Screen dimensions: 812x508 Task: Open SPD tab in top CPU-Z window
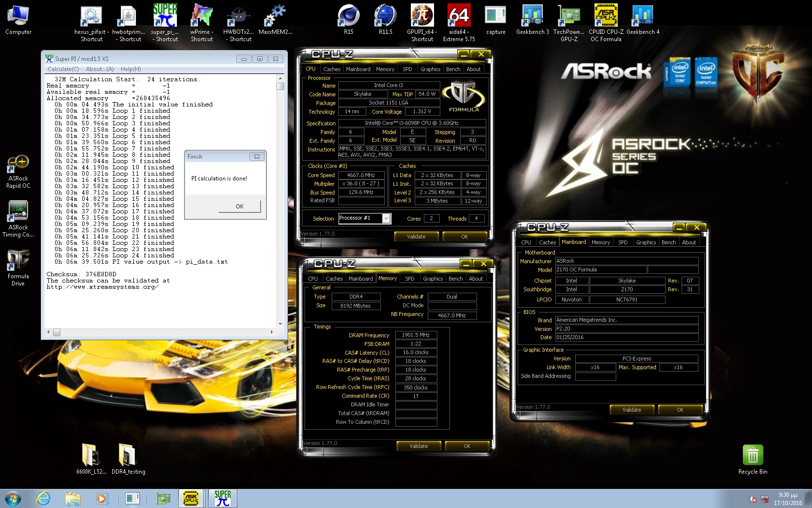pos(407,69)
